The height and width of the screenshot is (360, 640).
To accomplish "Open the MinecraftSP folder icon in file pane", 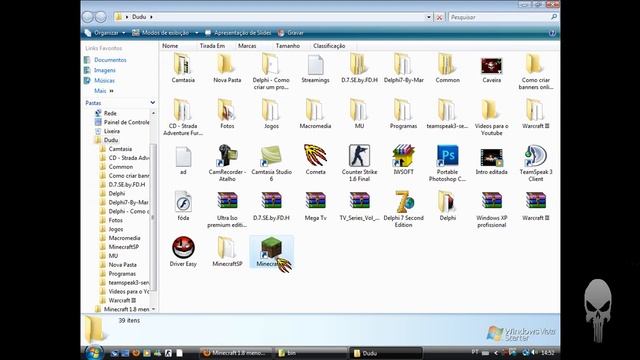I will click(227, 247).
